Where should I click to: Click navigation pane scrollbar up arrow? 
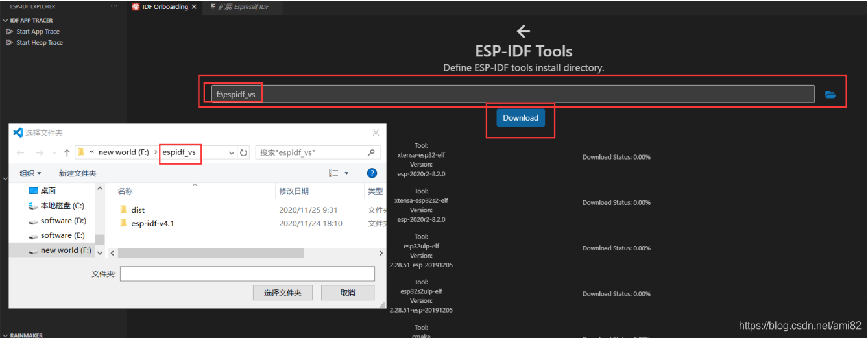[100, 188]
